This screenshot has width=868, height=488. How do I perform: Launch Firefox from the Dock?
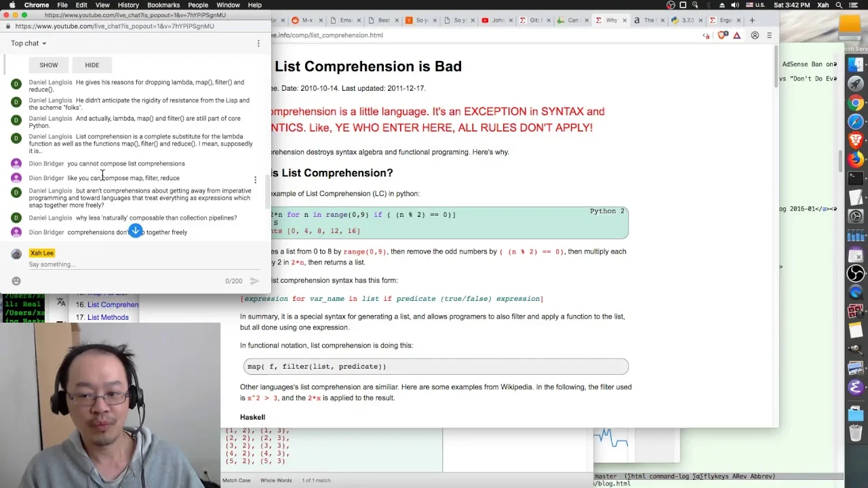[x=856, y=159]
